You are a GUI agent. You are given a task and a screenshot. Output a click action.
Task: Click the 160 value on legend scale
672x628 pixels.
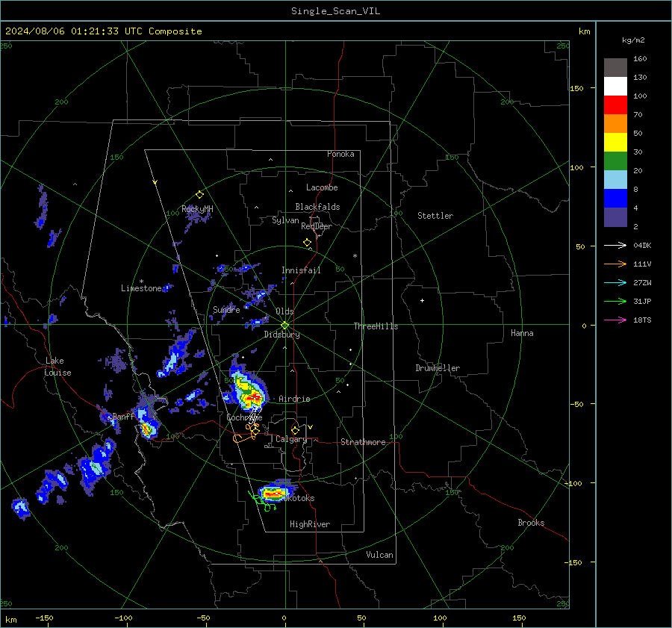coord(640,59)
